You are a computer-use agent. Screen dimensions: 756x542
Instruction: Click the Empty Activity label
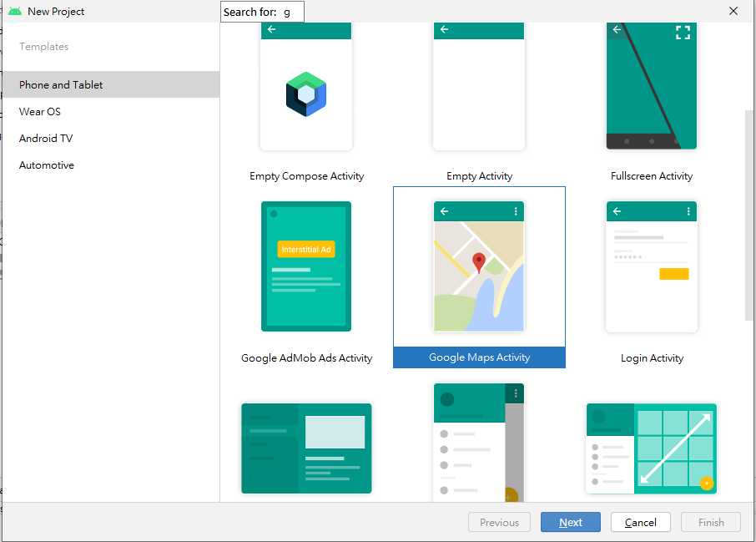click(x=479, y=176)
